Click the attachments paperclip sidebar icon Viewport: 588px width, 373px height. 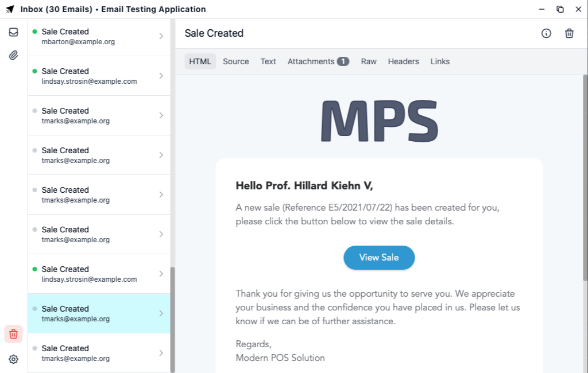point(13,55)
